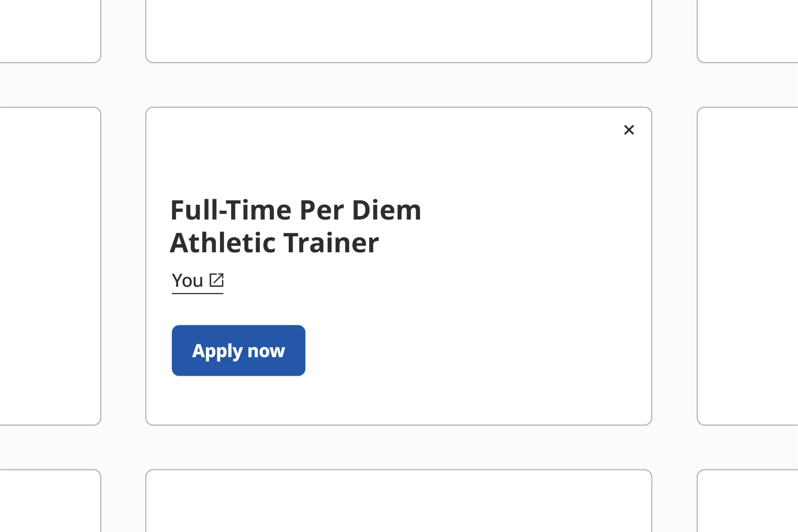798x532 pixels.
Task: Click the gray gutter left of the job card
Action: pos(123,266)
